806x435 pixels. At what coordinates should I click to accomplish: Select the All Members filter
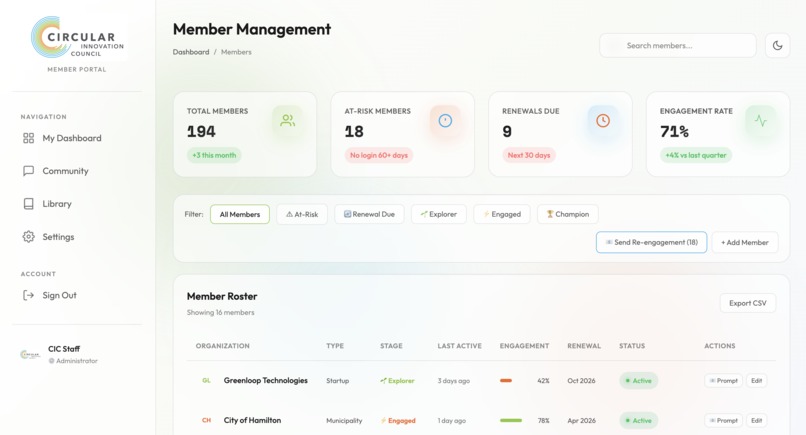click(240, 214)
